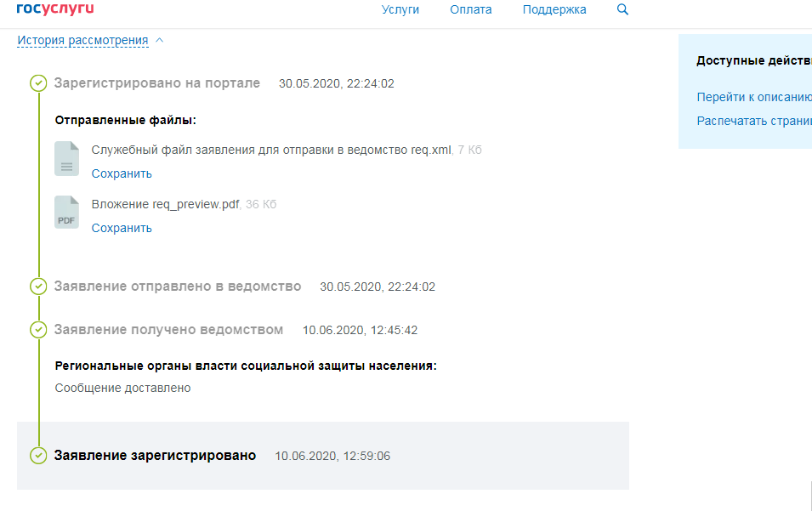
Task: Click the XML document icon near req.xml
Action: [x=66, y=159]
